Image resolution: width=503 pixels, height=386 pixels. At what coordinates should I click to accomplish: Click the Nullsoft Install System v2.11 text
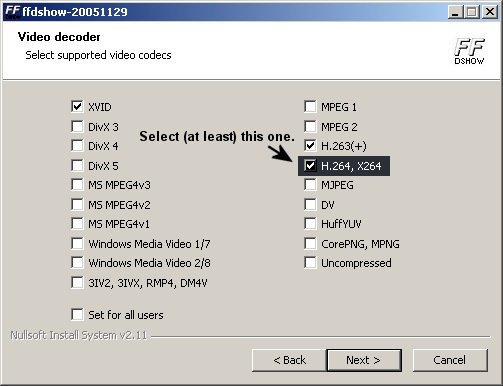[79, 335]
